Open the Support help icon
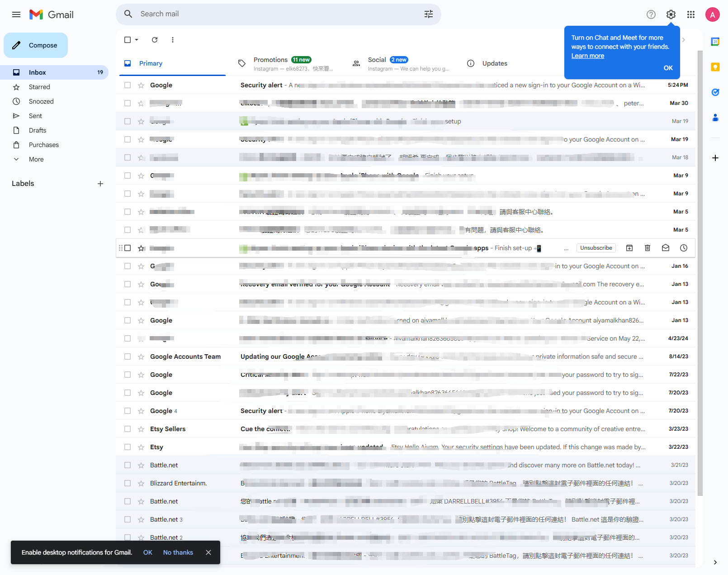The width and height of the screenshot is (728, 575). click(651, 14)
